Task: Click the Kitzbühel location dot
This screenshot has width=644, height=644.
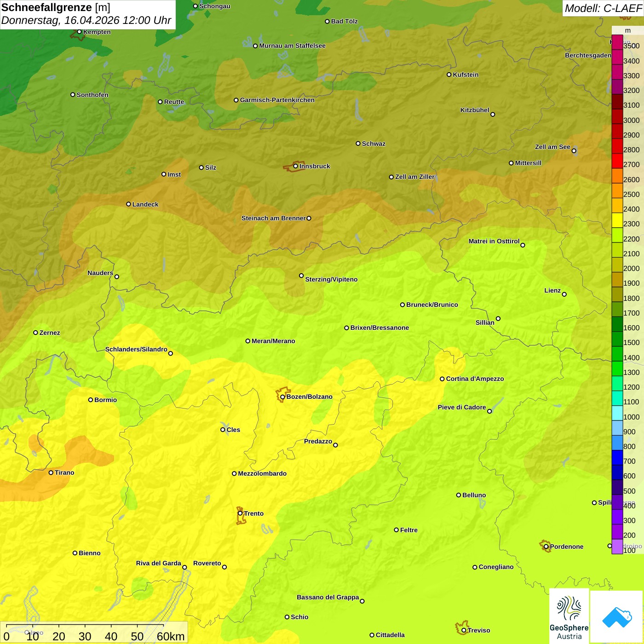Action: click(493, 115)
